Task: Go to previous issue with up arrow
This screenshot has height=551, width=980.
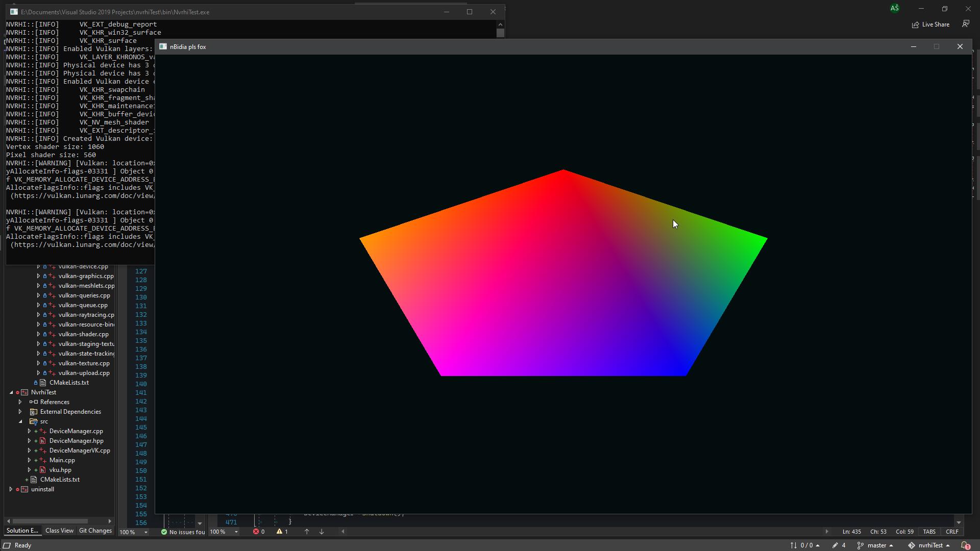Action: click(x=306, y=532)
